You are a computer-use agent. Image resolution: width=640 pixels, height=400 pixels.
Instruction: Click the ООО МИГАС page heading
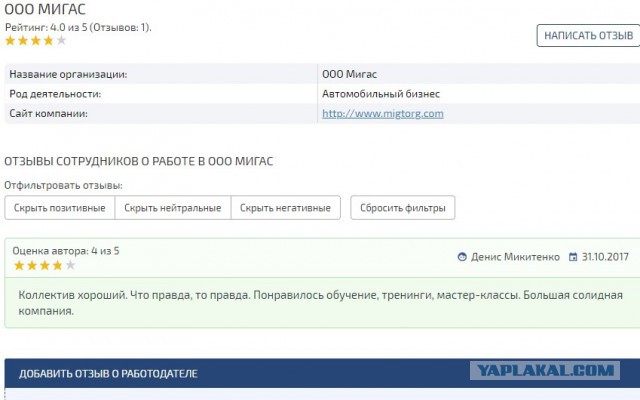click(x=45, y=9)
